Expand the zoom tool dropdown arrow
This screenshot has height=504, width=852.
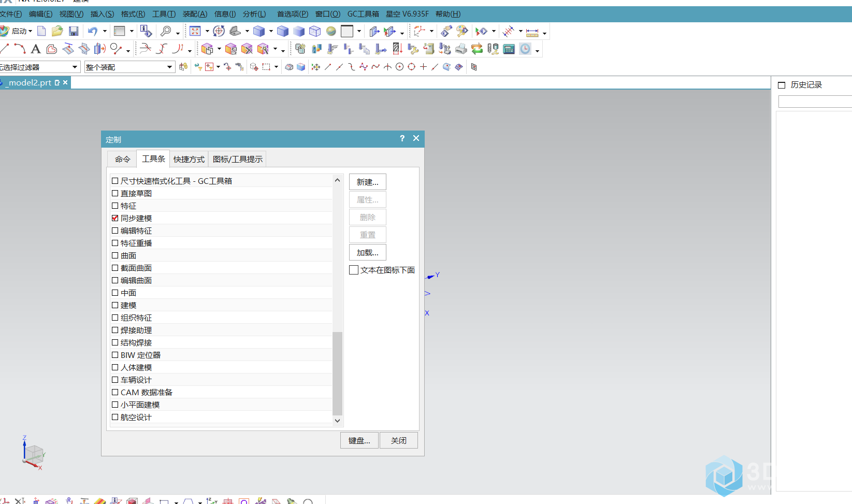coord(178,33)
